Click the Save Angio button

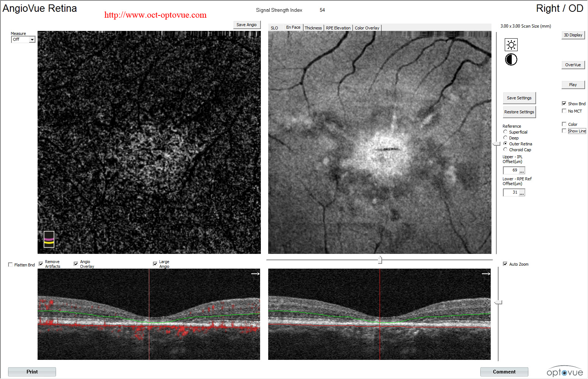(x=247, y=25)
